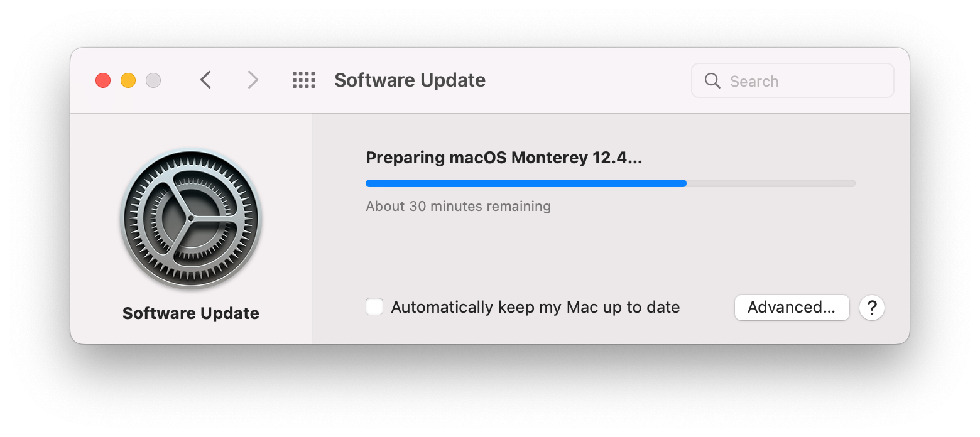Click the magnifying glass search icon
Screen dimensions: 980x437
tap(712, 81)
